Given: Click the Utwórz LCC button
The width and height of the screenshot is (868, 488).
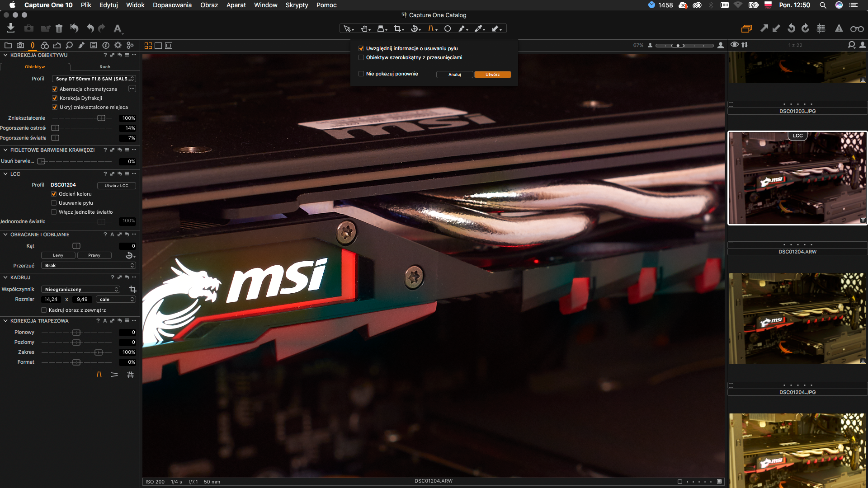Looking at the screenshot, I should 116,185.
